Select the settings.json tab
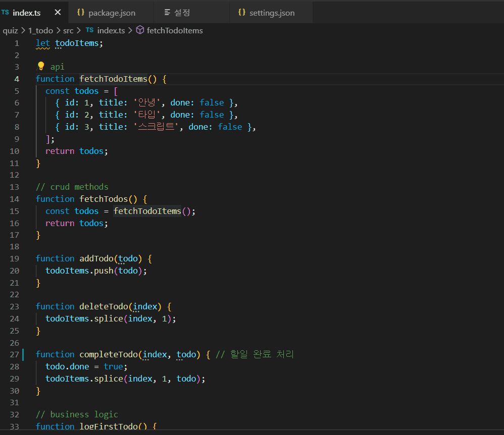Viewport: 504px width, 435px height. [x=272, y=13]
